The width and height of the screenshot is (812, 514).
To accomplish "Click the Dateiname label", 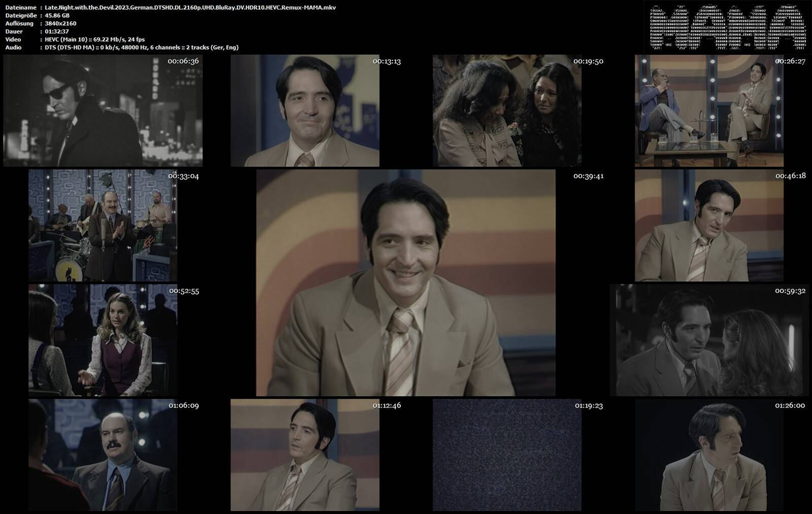I will (21, 8).
